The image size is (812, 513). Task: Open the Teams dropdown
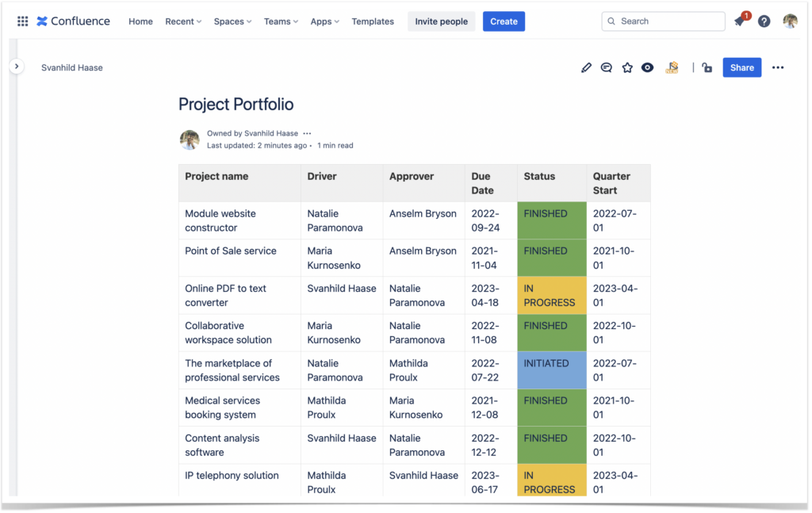[281, 21]
